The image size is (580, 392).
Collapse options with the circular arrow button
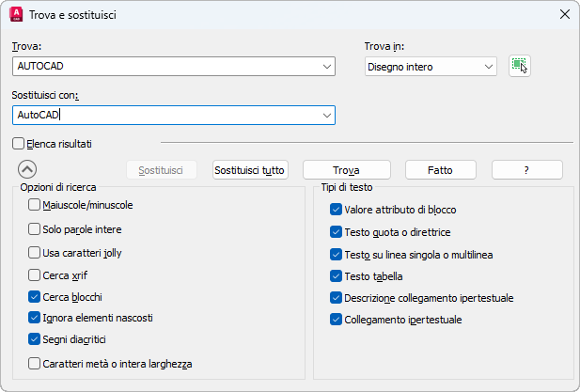(x=27, y=170)
